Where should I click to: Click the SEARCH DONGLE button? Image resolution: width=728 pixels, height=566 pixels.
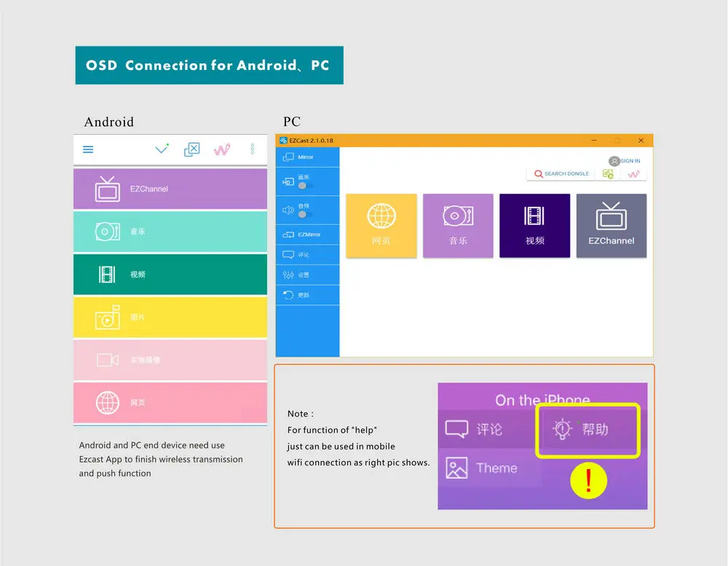(x=561, y=174)
